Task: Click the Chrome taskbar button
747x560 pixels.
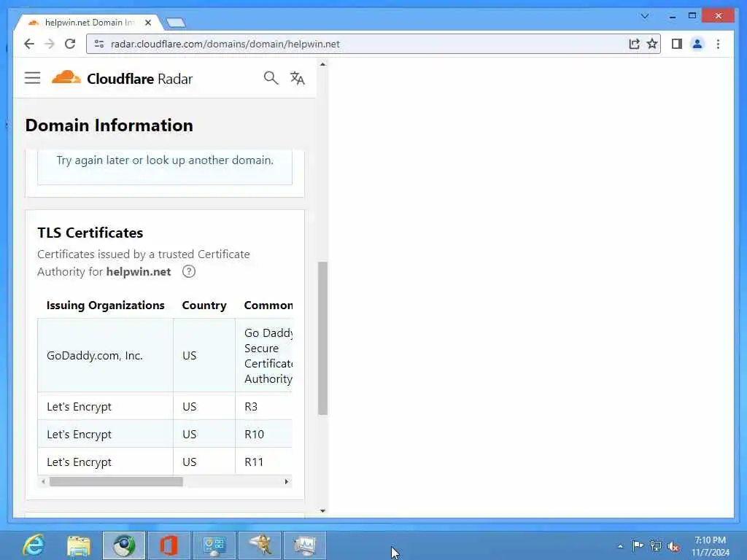Action: (124, 545)
